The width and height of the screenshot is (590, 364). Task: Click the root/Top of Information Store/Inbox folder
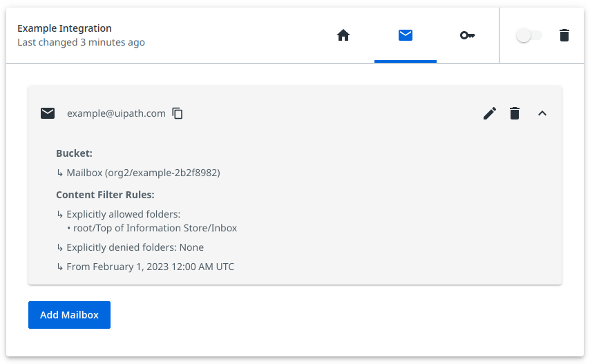click(155, 228)
